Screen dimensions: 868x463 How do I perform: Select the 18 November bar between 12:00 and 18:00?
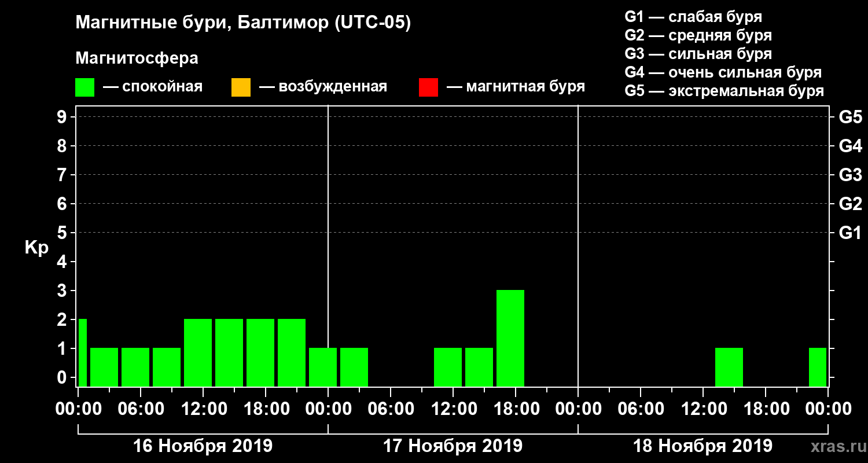(x=729, y=367)
